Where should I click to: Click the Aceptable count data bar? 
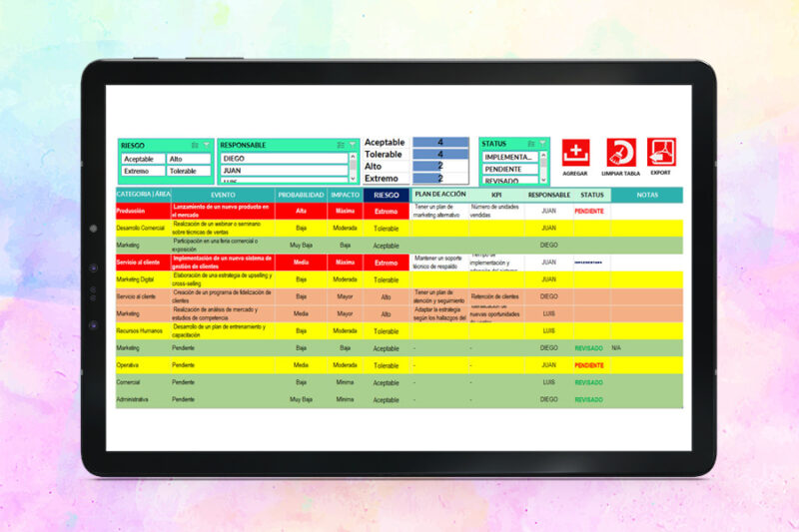click(440, 142)
